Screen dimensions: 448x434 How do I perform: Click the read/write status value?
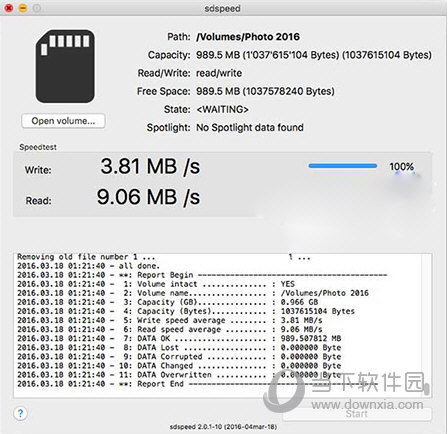click(x=219, y=73)
